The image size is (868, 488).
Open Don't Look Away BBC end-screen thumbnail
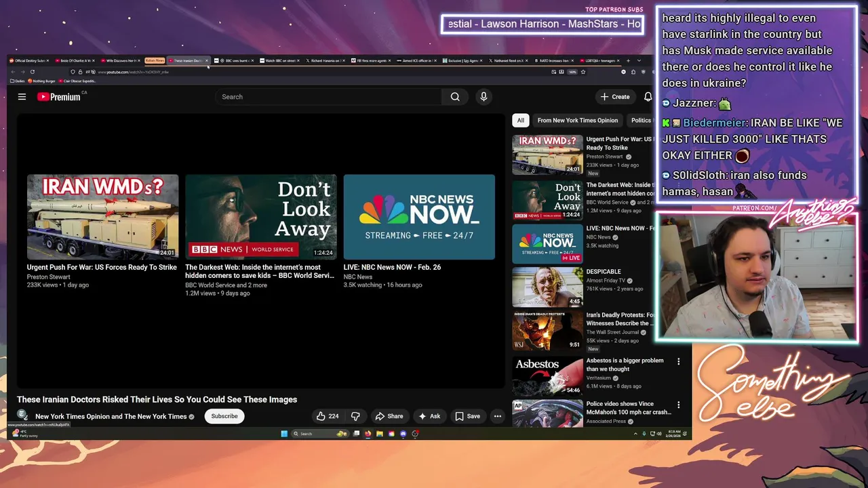tap(261, 217)
